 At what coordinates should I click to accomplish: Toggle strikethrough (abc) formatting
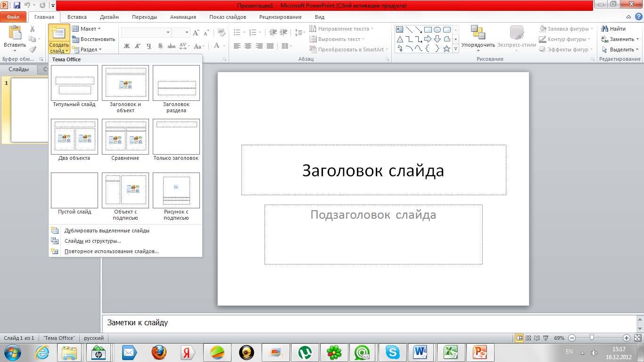[172, 46]
